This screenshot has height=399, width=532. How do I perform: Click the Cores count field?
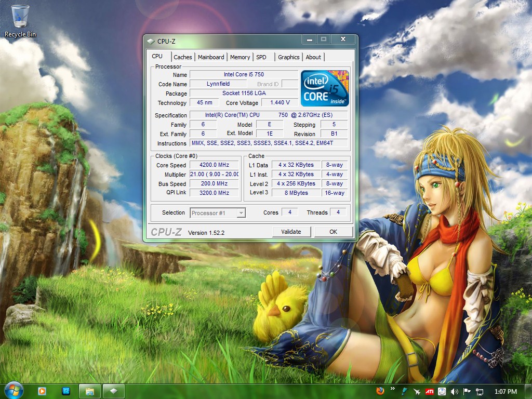[290, 212]
